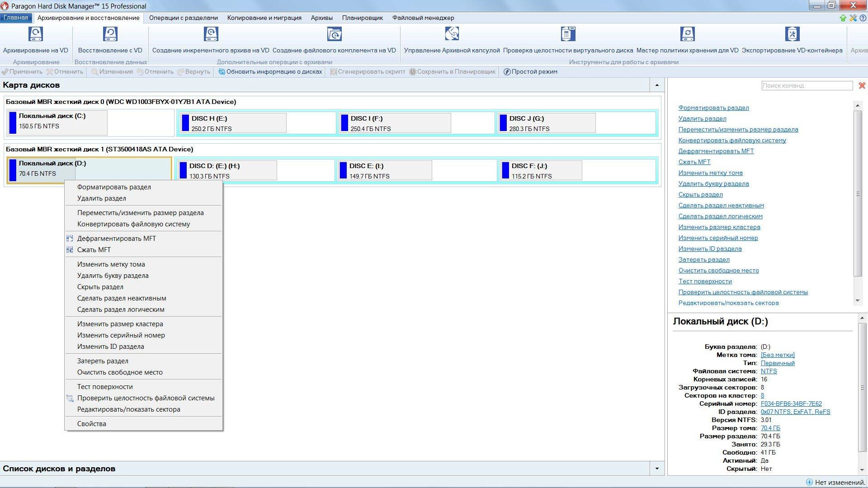Select Переместить/изменить размер раздела menu entry

[x=144, y=213]
